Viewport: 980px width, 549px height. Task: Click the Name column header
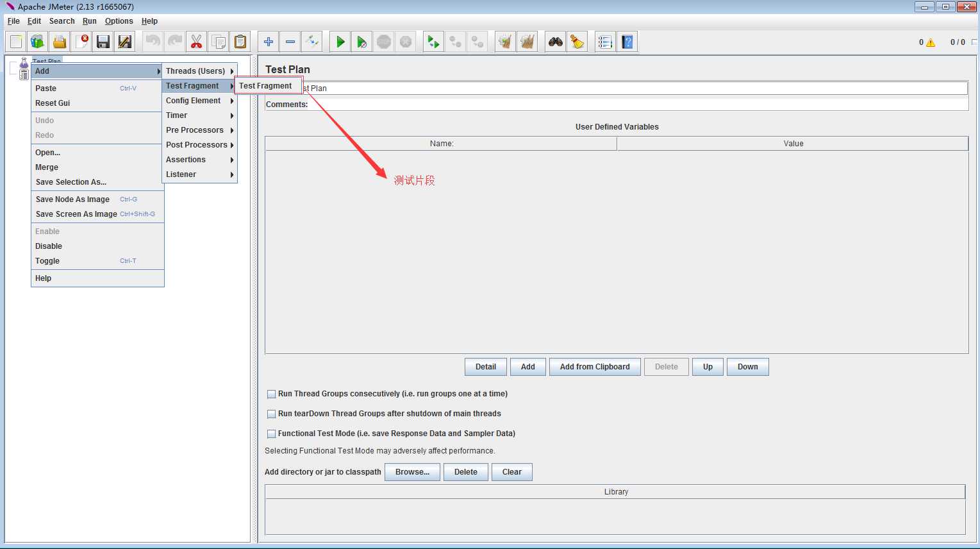tap(441, 144)
